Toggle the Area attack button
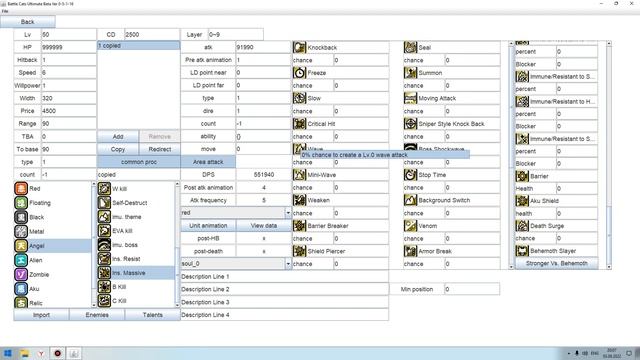The image size is (640, 360). pos(208,162)
